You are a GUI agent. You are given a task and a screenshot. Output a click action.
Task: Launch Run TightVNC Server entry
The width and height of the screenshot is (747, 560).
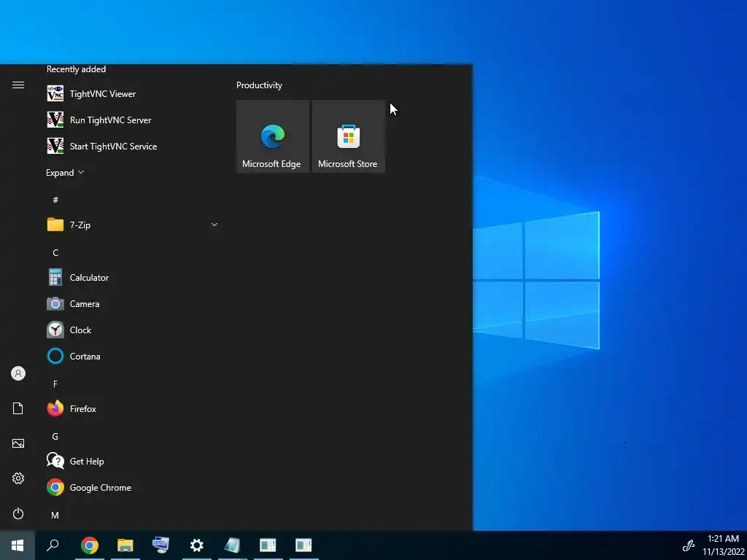pyautogui.click(x=132, y=120)
